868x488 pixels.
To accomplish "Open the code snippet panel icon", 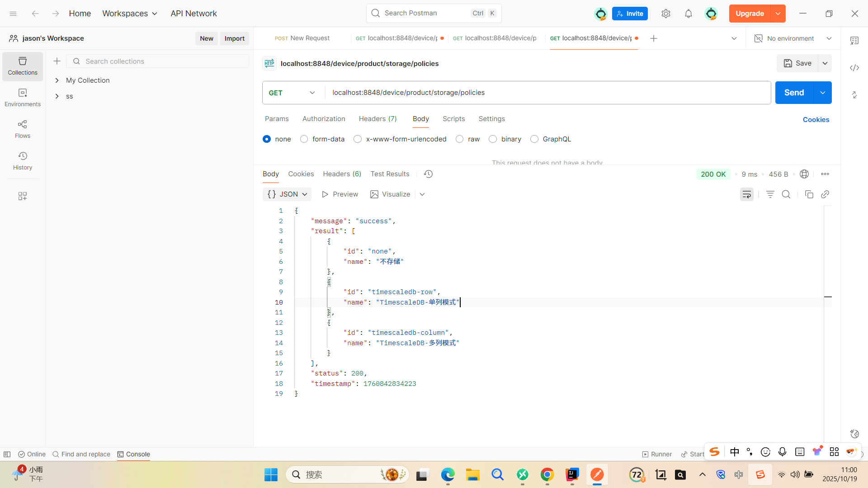I will 854,68.
